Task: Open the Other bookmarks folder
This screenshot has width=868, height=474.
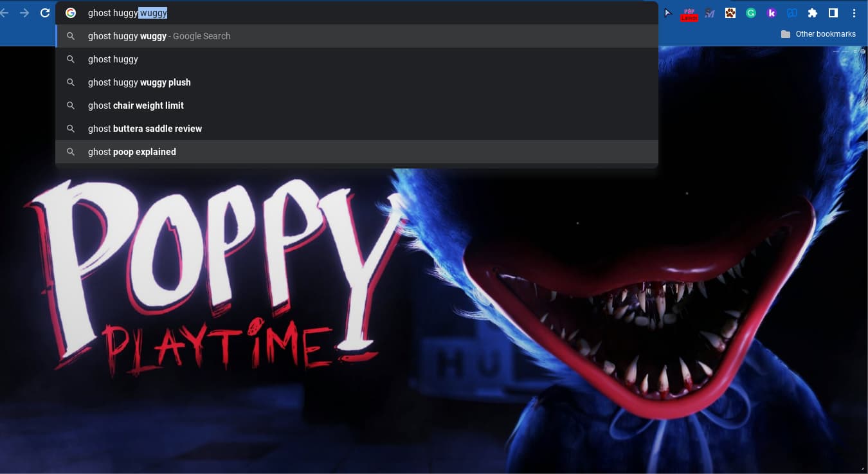Action: (818, 34)
